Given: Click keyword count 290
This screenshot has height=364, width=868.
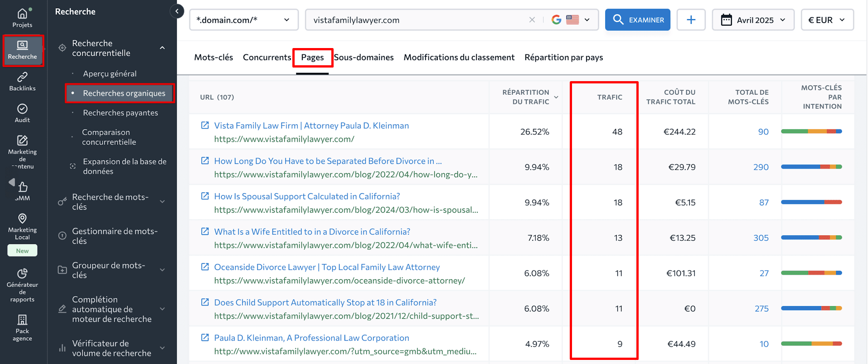Looking at the screenshot, I should 761,167.
